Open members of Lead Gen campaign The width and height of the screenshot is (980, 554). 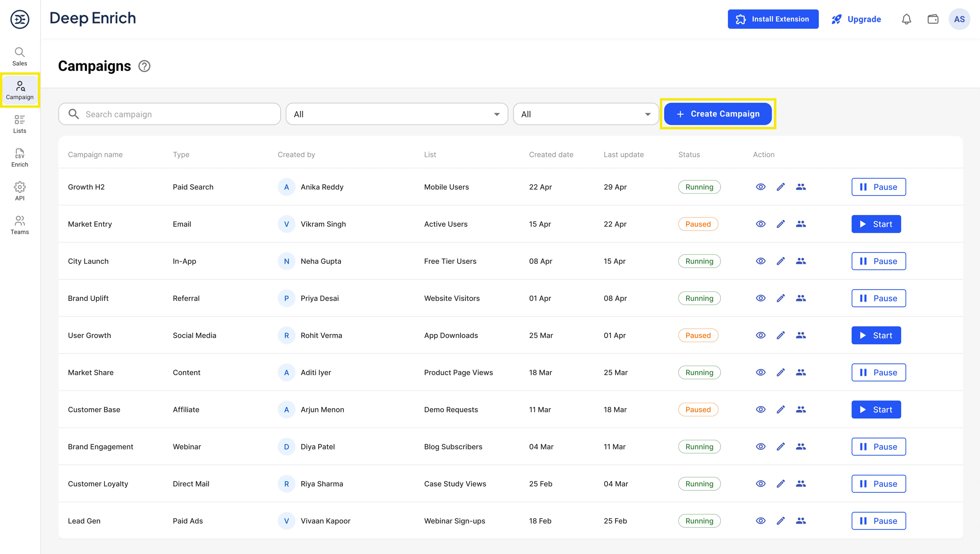click(801, 521)
